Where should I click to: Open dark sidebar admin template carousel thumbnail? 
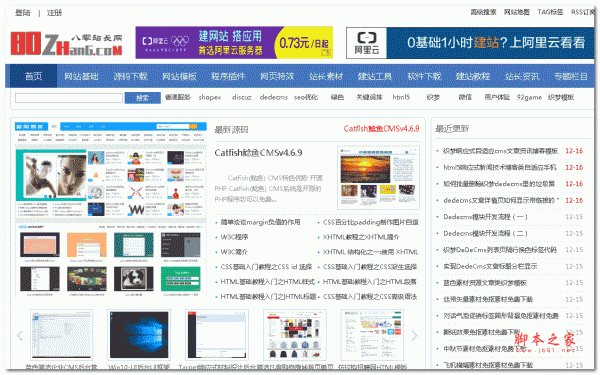click(x=217, y=335)
